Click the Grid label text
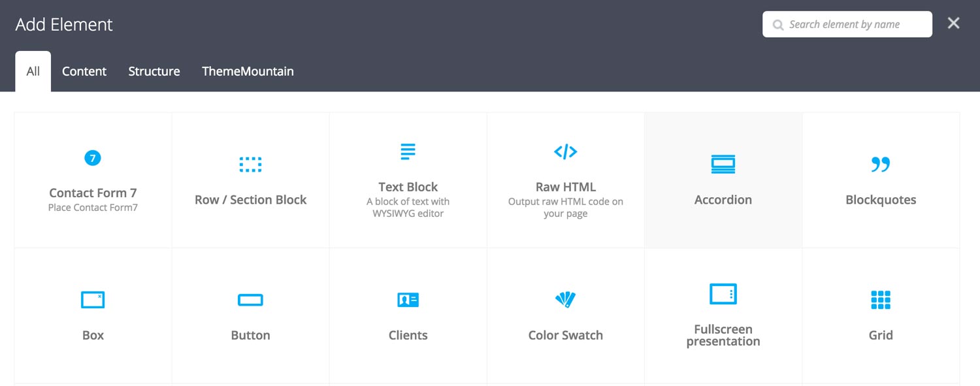The width and height of the screenshot is (980, 386). click(x=881, y=335)
